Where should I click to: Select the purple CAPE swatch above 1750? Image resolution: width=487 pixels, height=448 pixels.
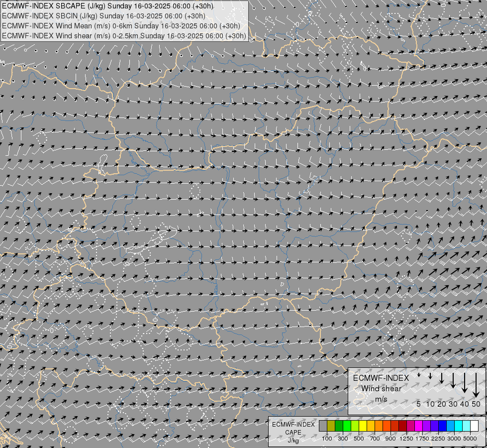pyautogui.click(x=427, y=426)
